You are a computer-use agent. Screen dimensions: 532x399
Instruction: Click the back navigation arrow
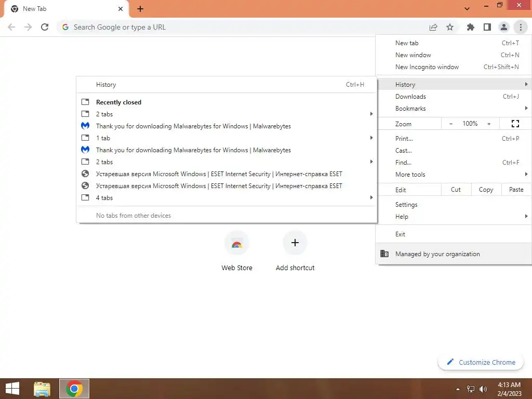(11, 27)
